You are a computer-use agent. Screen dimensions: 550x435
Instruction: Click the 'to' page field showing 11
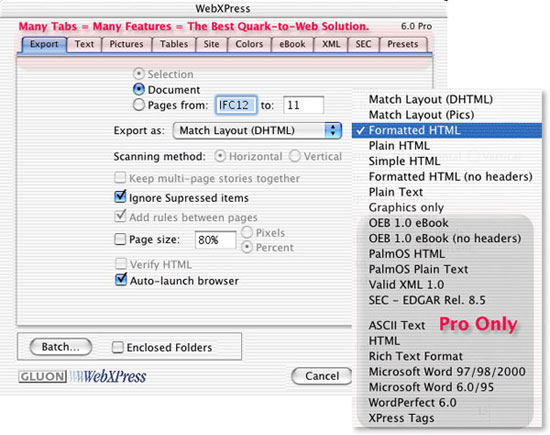click(x=303, y=105)
